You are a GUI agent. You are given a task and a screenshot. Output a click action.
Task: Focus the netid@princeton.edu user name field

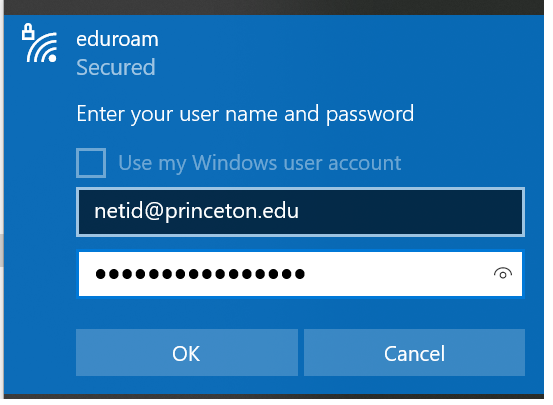point(300,212)
